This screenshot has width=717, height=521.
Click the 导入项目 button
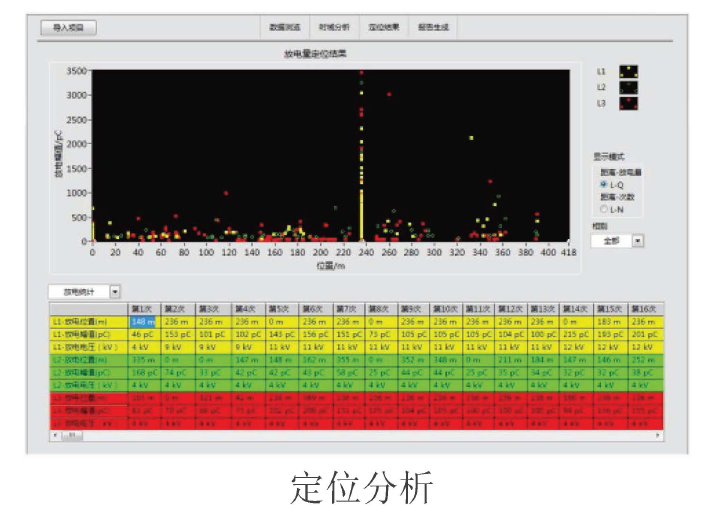[69, 28]
